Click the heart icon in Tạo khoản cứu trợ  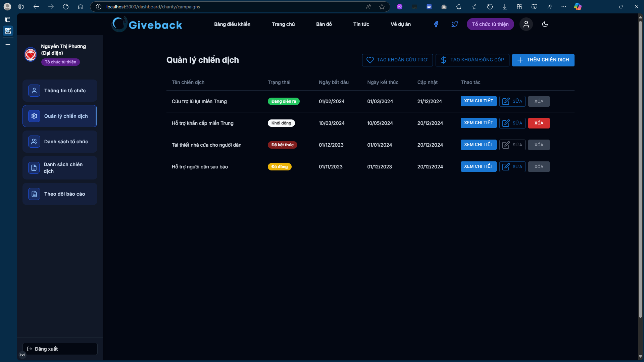(370, 60)
